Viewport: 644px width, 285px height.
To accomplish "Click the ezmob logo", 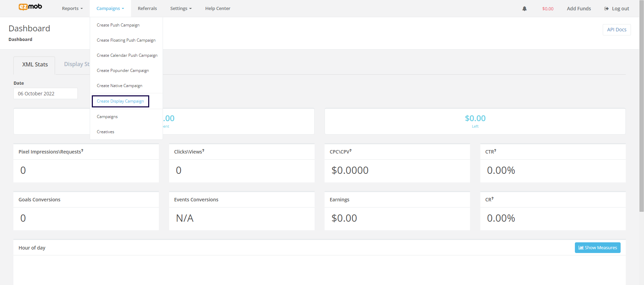I will (x=30, y=7).
